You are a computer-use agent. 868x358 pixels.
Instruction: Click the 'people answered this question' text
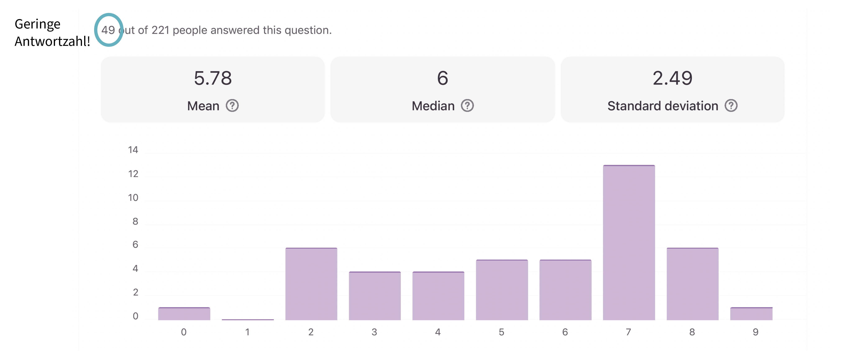252,30
